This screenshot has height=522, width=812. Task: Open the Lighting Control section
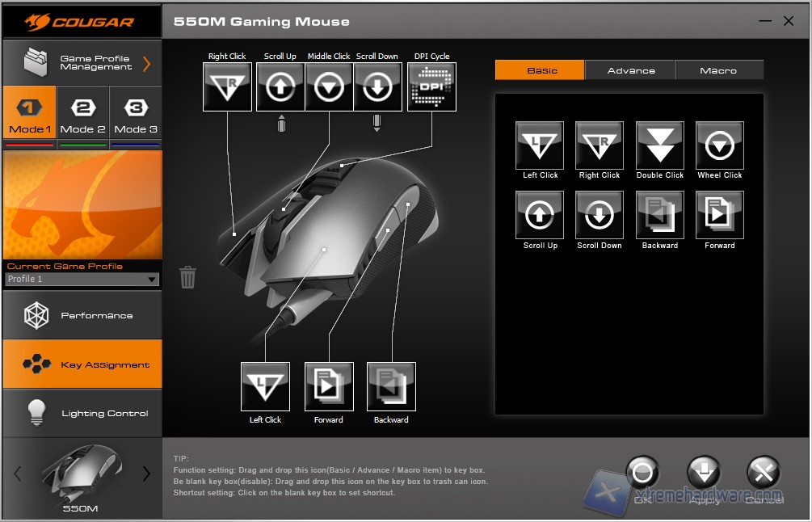pyautogui.click(x=82, y=413)
